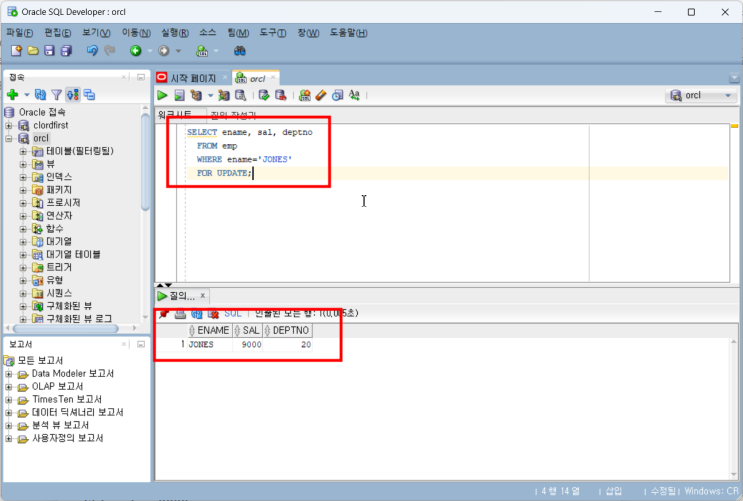Image resolution: width=743 pixels, height=501 pixels.
Task: Open a file with the folder icon
Action: point(33,51)
